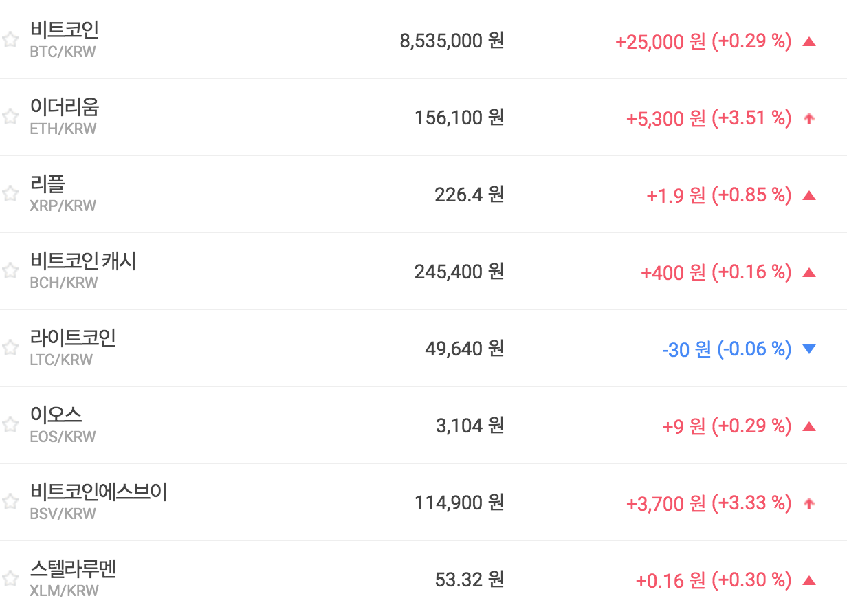Click the surge arrow on BSV row

(x=809, y=504)
